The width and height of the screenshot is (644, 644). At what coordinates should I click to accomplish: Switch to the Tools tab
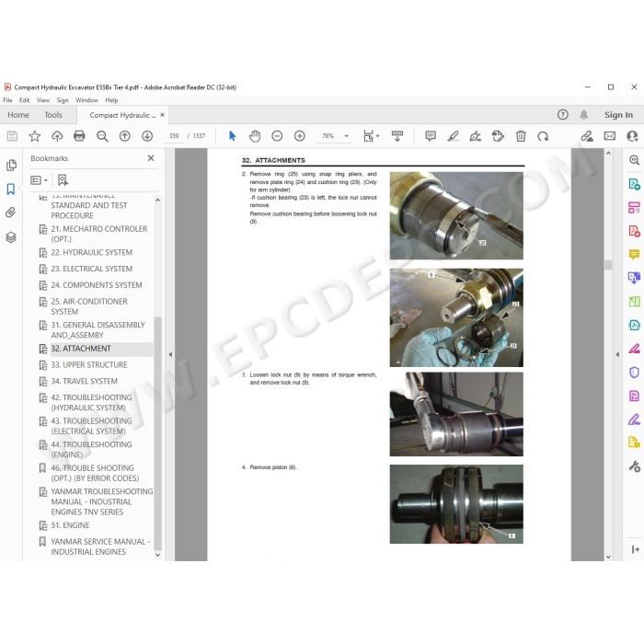[53, 115]
